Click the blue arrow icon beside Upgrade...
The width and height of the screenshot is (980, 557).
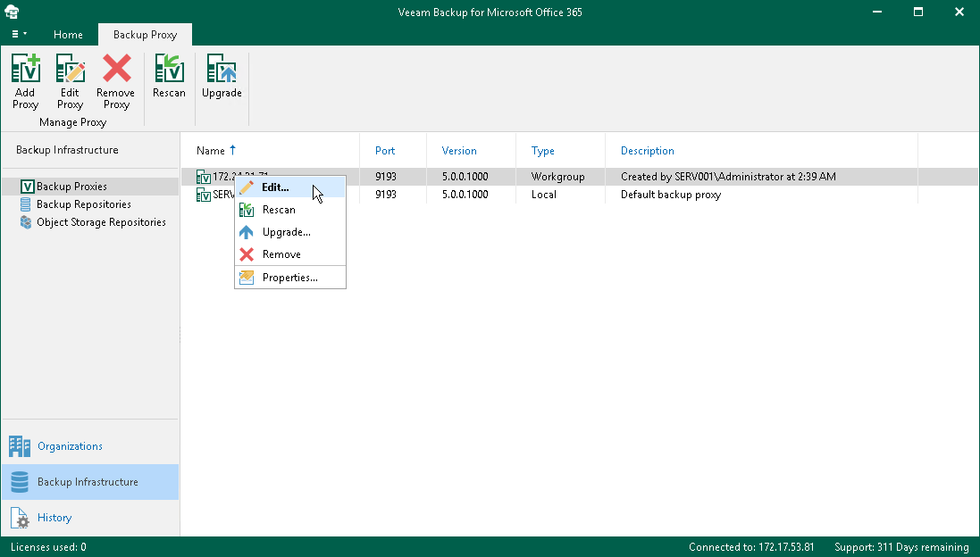247,232
